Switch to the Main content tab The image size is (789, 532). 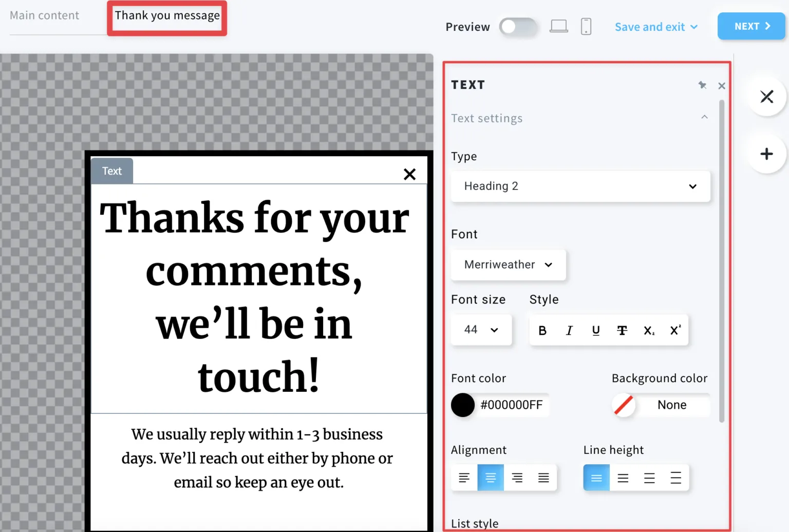(x=44, y=15)
